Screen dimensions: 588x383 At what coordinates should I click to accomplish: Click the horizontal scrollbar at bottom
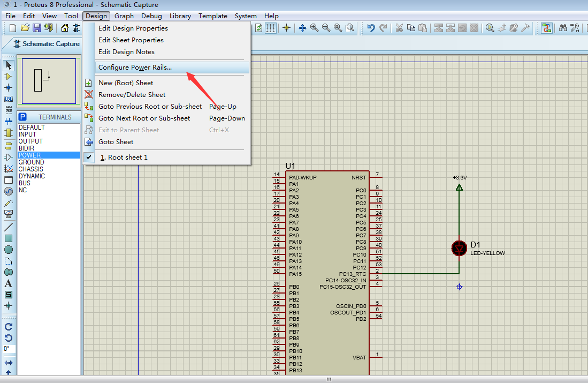[328, 379]
